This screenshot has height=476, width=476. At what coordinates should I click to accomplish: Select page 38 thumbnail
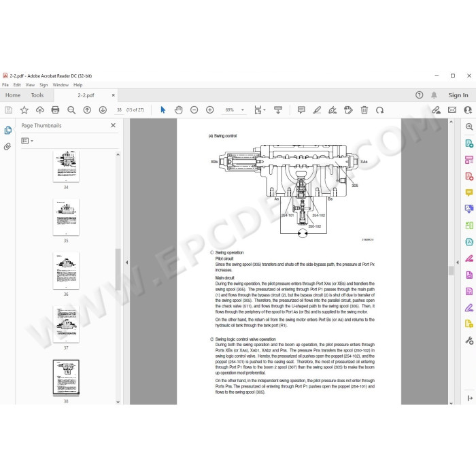[x=66, y=377]
